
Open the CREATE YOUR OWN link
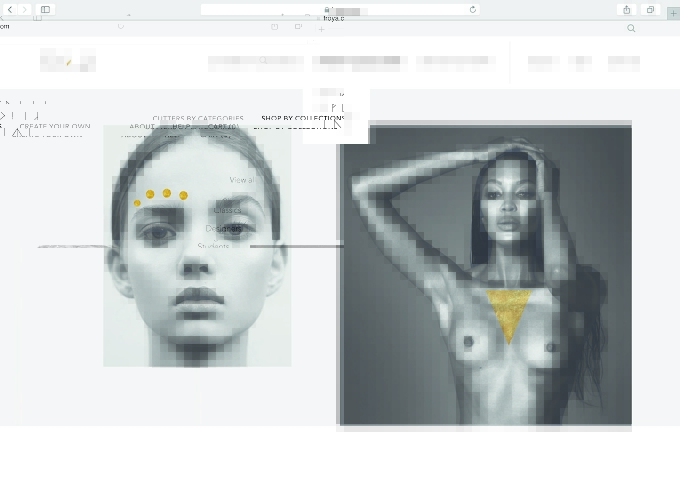pyautogui.click(x=55, y=126)
